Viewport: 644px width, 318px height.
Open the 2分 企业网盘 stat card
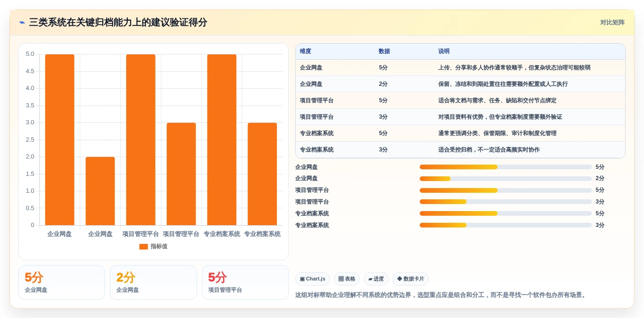click(153, 282)
